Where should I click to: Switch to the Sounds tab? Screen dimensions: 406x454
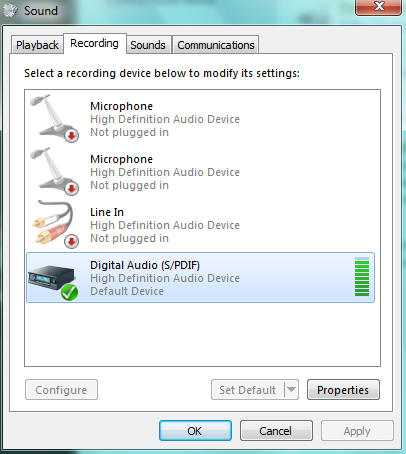tap(148, 45)
